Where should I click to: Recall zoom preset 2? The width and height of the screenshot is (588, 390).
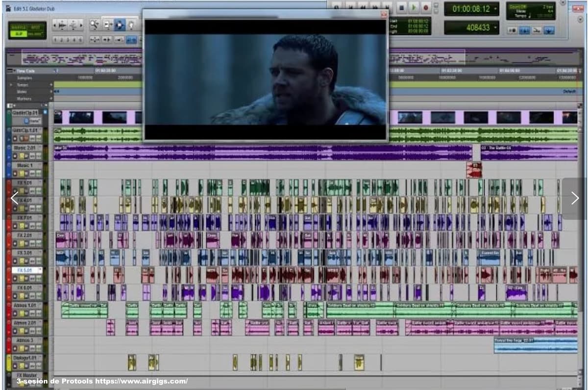tap(61, 40)
